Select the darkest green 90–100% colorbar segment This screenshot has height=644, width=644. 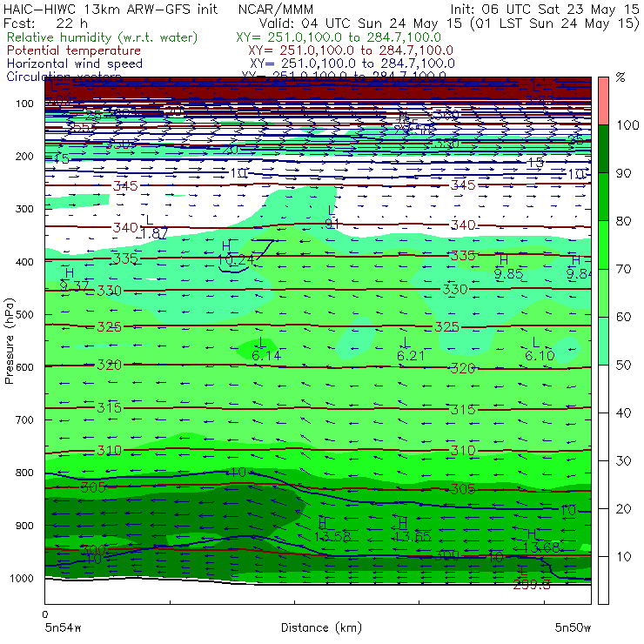(603, 149)
